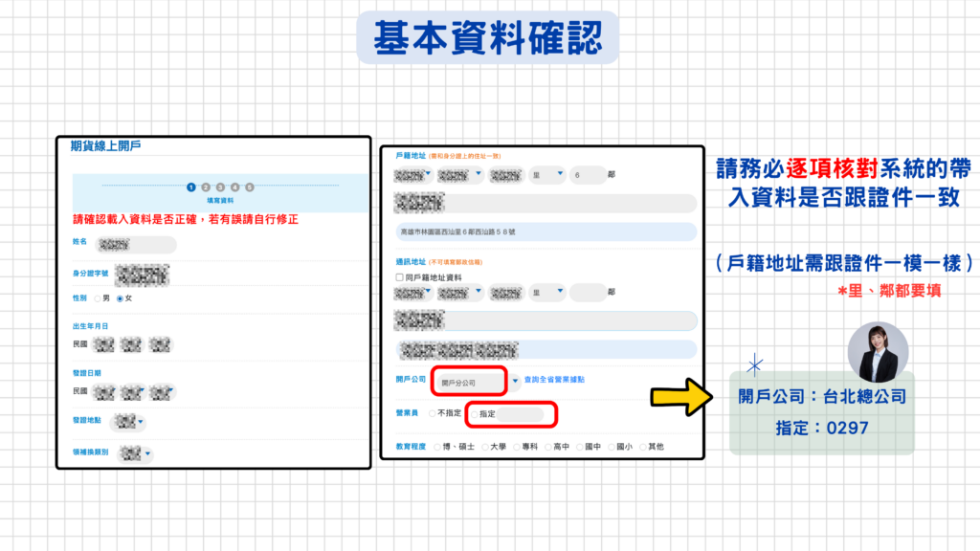Image resolution: width=980 pixels, height=551 pixels.
Task: Choose 專科 education level
Action: tap(516, 447)
